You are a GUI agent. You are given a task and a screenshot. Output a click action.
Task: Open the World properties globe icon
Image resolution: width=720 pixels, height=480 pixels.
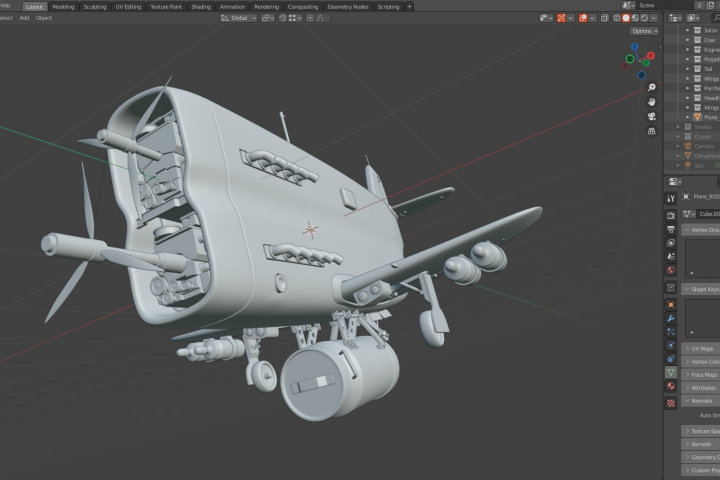(671, 270)
